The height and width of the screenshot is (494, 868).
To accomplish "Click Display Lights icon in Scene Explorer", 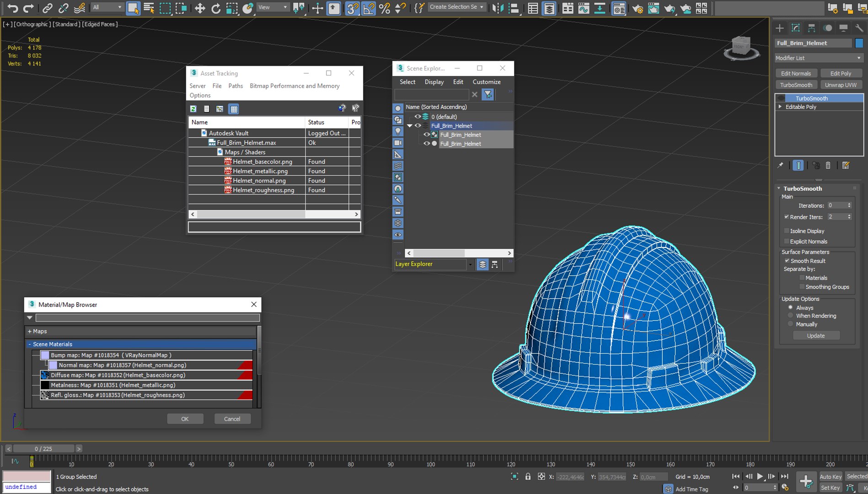I will tap(398, 131).
